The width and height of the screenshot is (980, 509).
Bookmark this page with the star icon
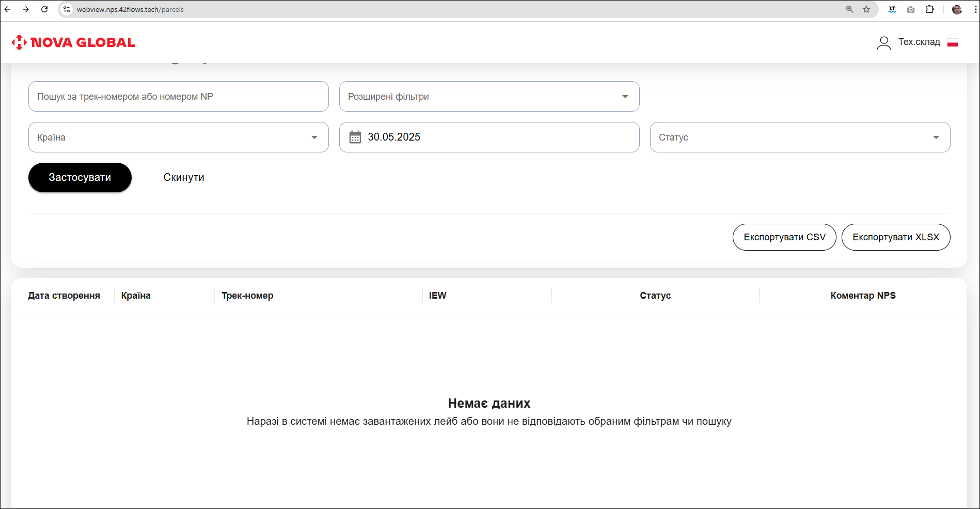click(866, 9)
